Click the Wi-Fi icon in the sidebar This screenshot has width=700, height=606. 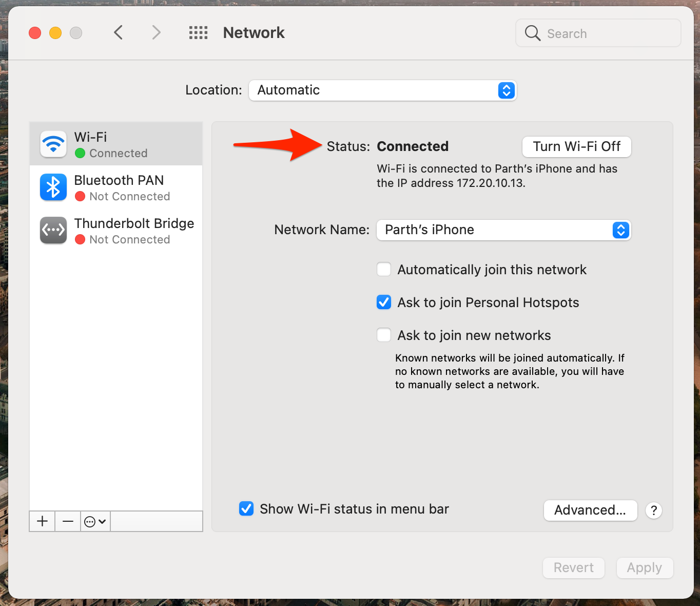53,144
